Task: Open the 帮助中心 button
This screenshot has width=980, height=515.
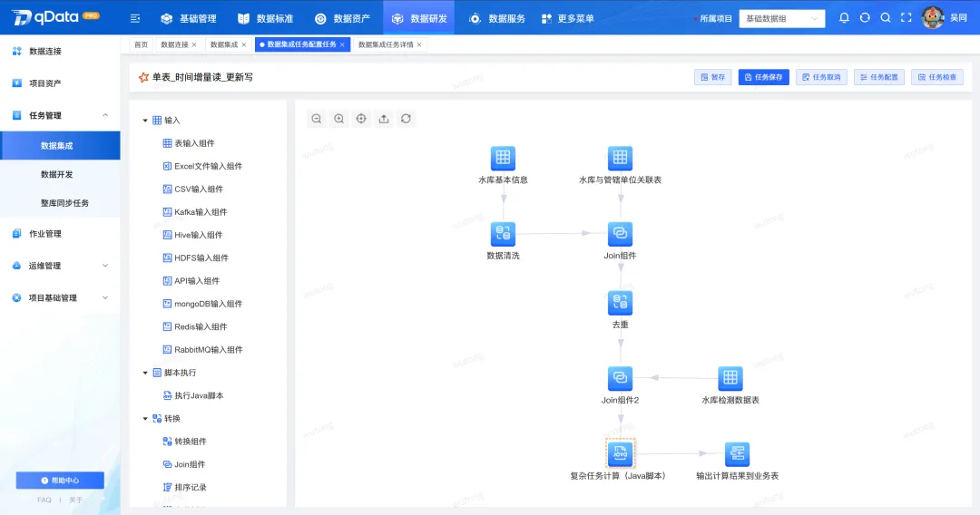Action: click(60, 481)
